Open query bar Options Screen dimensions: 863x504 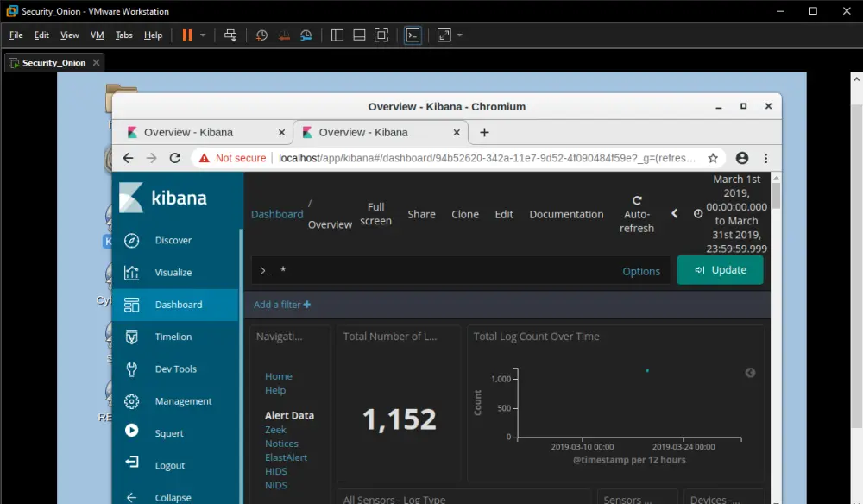coord(641,271)
